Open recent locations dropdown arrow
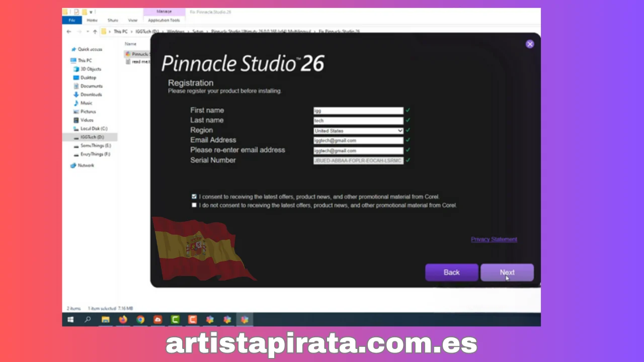This screenshot has height=362, width=644. coord(88,31)
